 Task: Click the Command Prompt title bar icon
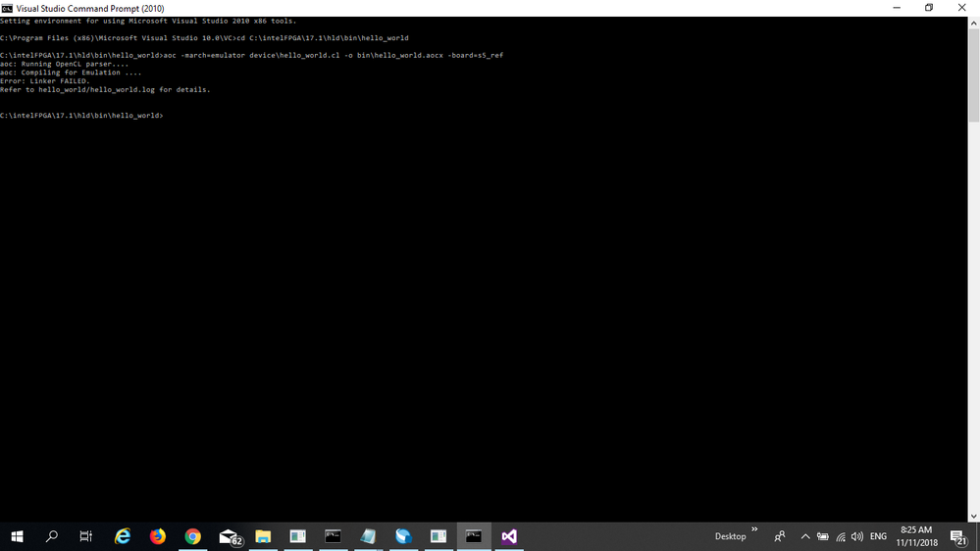click(x=7, y=8)
